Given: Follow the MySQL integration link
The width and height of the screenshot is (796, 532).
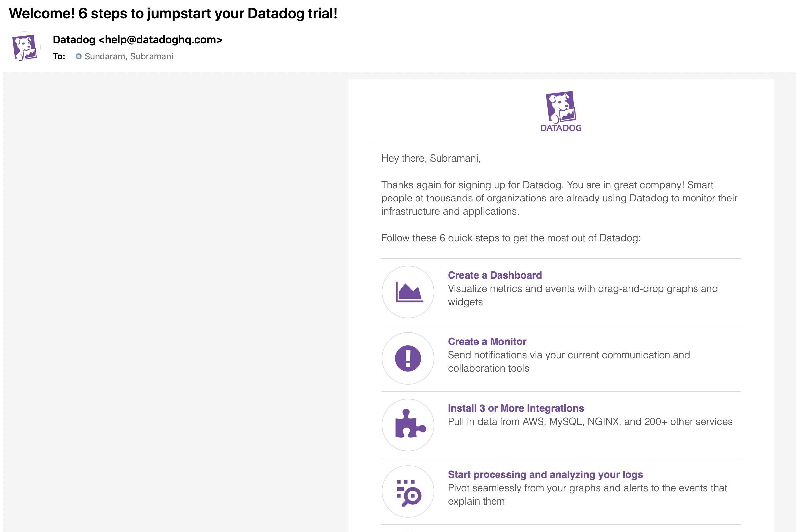Looking at the screenshot, I should pyautogui.click(x=565, y=421).
